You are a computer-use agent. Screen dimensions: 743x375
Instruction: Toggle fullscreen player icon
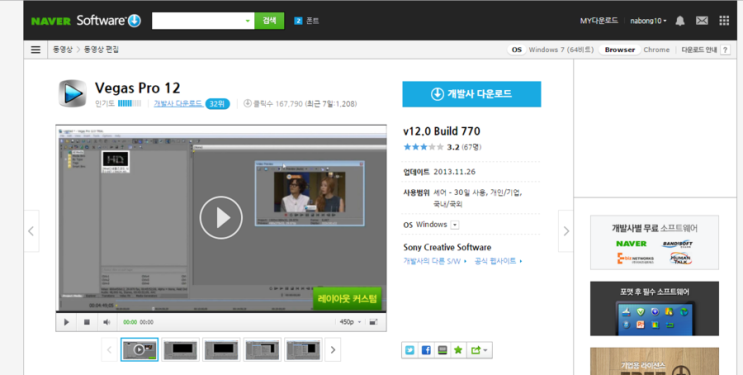pos(373,322)
